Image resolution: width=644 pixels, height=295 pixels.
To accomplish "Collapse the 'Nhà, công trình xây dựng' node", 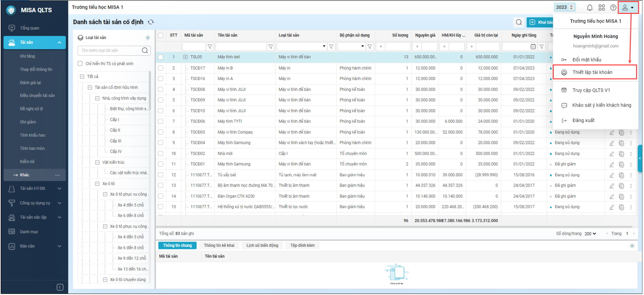I will (x=97, y=98).
